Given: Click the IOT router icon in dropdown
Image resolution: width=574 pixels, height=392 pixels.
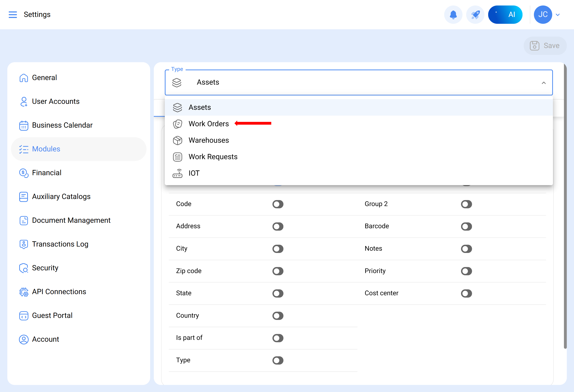Looking at the screenshot, I should pos(177,173).
